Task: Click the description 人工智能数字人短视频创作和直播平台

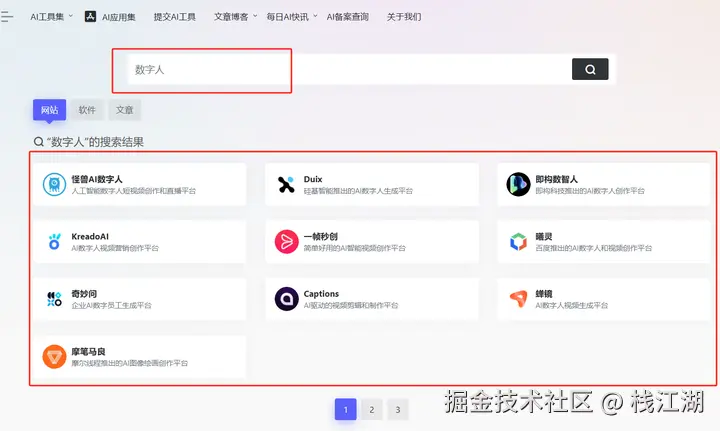Action: click(134, 190)
